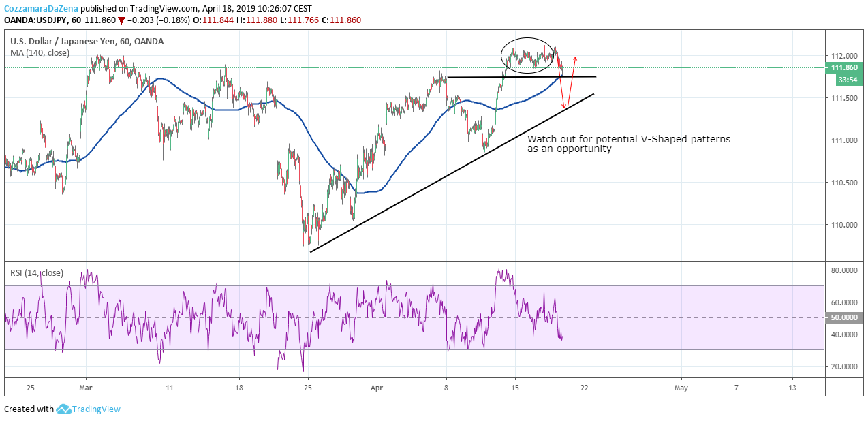Open the CozzamaraDaZena author link
Image resolution: width=868 pixels, height=421 pixels.
41,8
